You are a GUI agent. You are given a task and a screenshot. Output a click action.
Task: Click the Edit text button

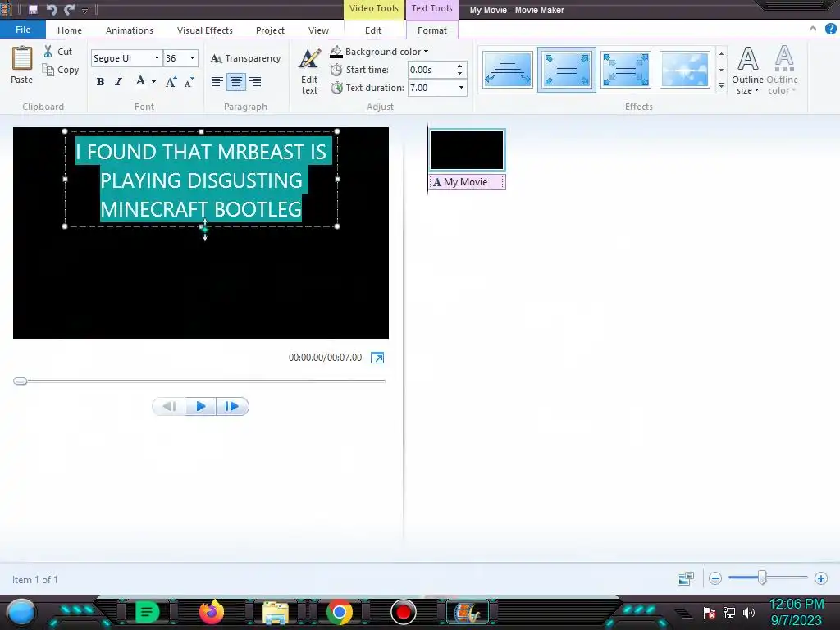[x=309, y=71]
